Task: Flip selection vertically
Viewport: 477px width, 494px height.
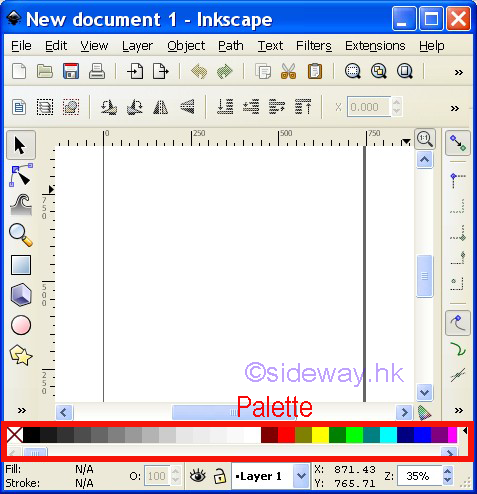Action: pos(187,107)
